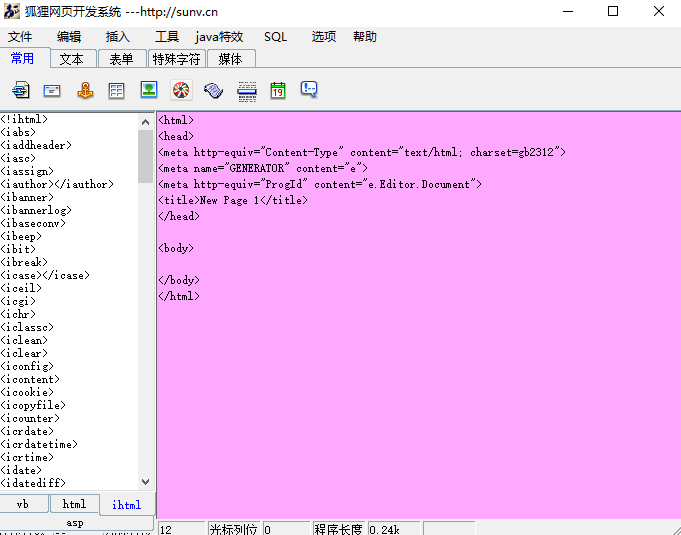Select <iauthor></iauthor> in the tag list
This screenshot has height=535, width=681.
pyautogui.click(x=57, y=184)
